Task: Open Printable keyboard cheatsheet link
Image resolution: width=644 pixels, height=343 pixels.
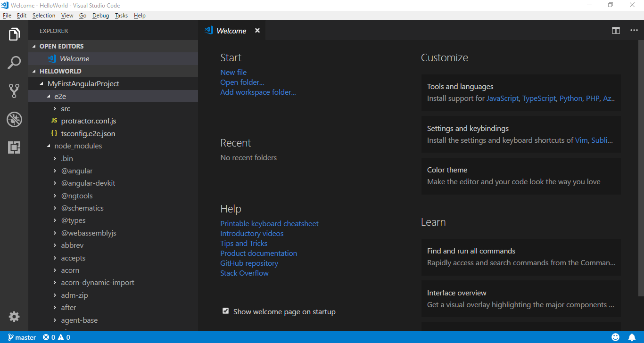Action: 269,223
